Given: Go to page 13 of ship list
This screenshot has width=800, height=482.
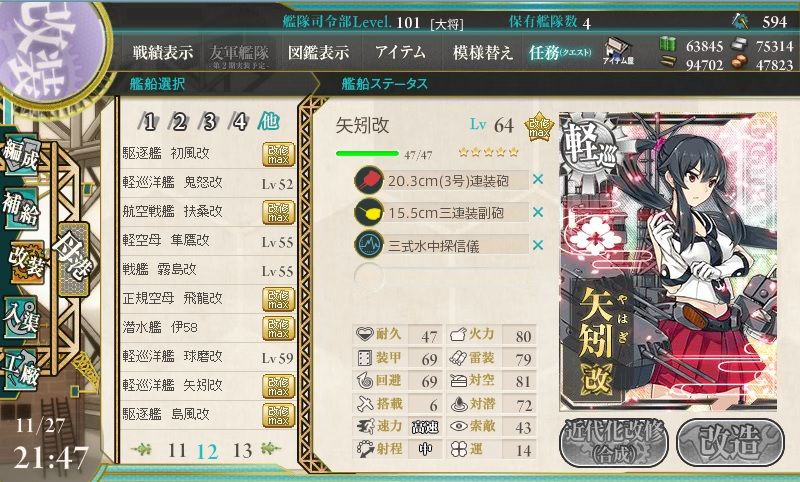Looking at the screenshot, I should pyautogui.click(x=242, y=450).
